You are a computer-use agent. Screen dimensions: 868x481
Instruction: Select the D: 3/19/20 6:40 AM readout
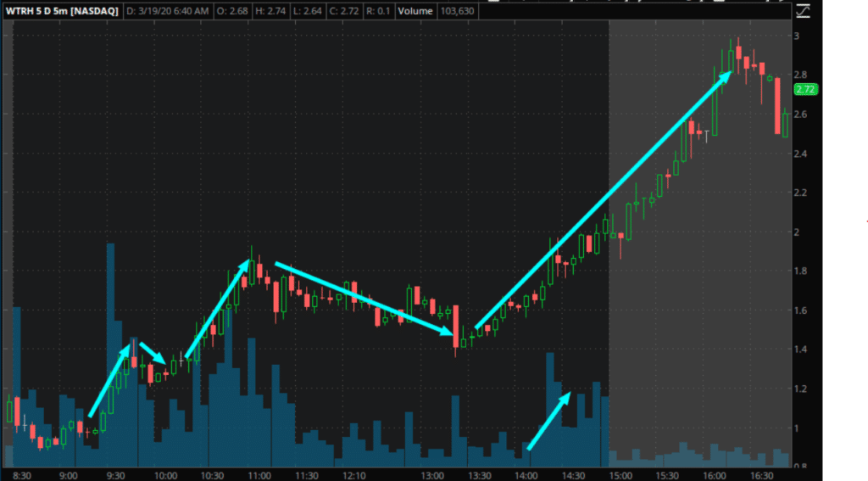click(x=168, y=11)
